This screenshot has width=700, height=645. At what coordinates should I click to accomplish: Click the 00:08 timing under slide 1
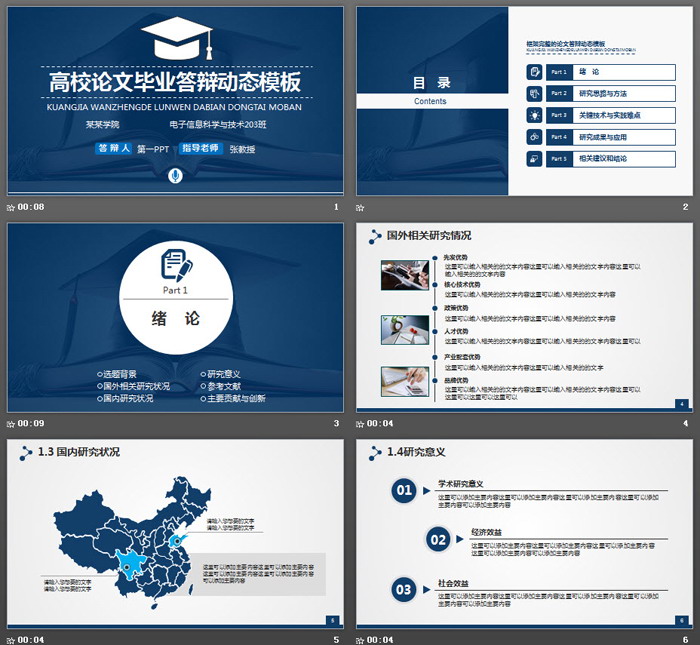[x=31, y=207]
